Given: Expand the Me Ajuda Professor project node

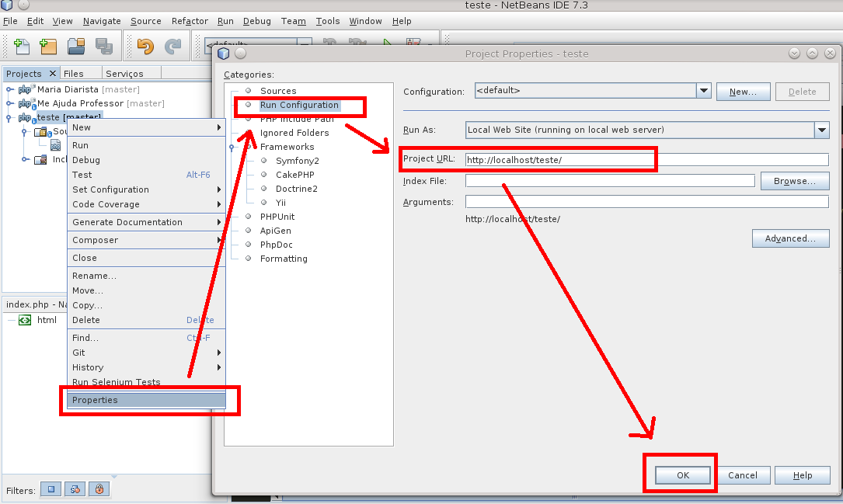Looking at the screenshot, I should 9,103.
